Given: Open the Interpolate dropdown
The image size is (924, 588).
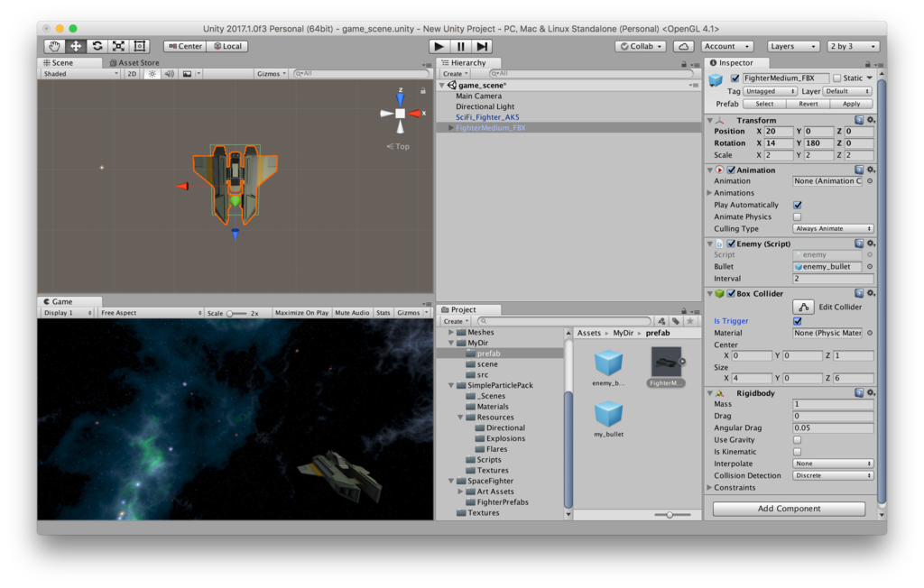Looking at the screenshot, I should [833, 464].
